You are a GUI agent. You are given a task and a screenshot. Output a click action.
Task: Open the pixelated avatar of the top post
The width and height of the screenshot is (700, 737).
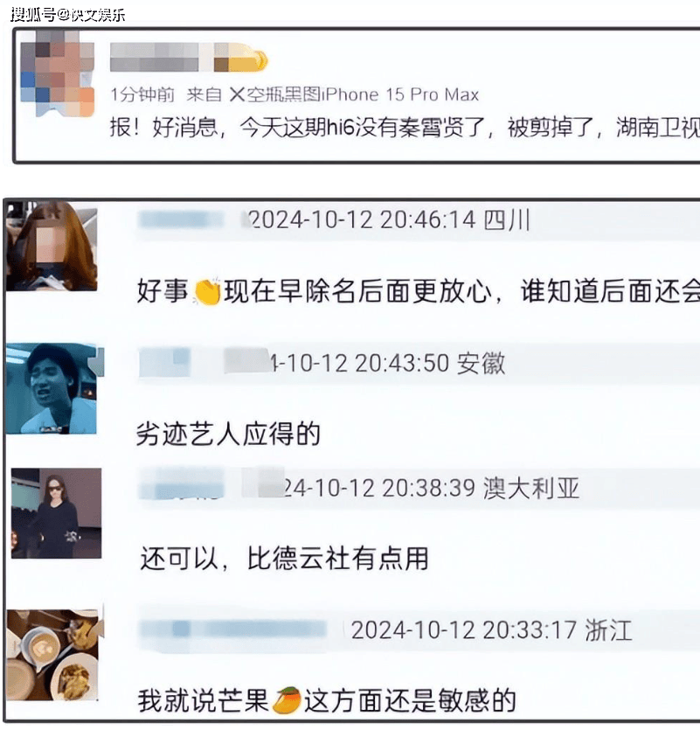58,73
